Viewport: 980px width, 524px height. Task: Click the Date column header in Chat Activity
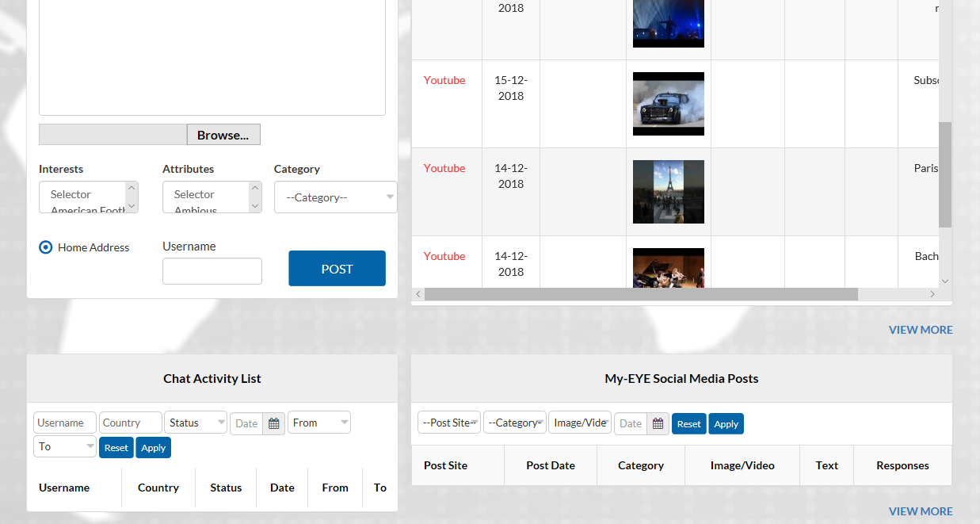coord(282,488)
